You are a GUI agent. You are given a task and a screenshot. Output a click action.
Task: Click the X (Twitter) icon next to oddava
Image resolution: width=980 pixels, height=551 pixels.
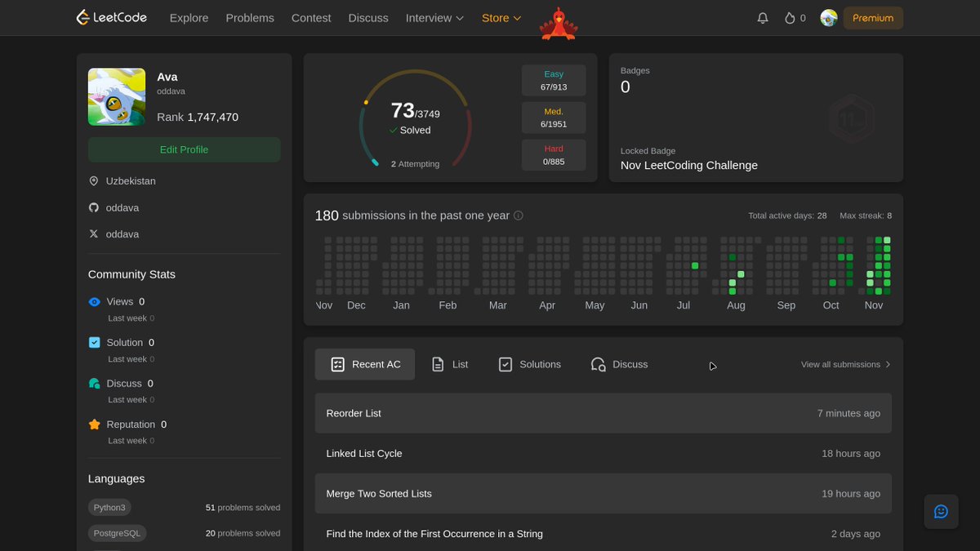pos(94,234)
